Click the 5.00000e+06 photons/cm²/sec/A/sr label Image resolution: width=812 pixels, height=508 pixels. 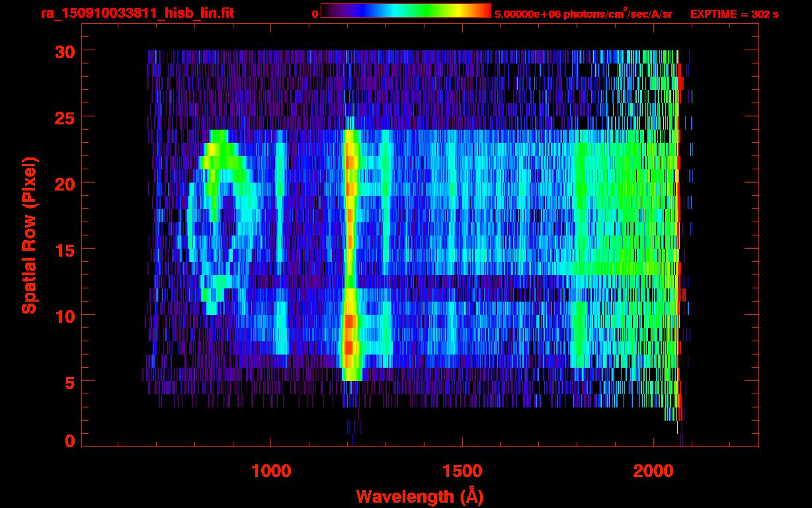(x=583, y=13)
